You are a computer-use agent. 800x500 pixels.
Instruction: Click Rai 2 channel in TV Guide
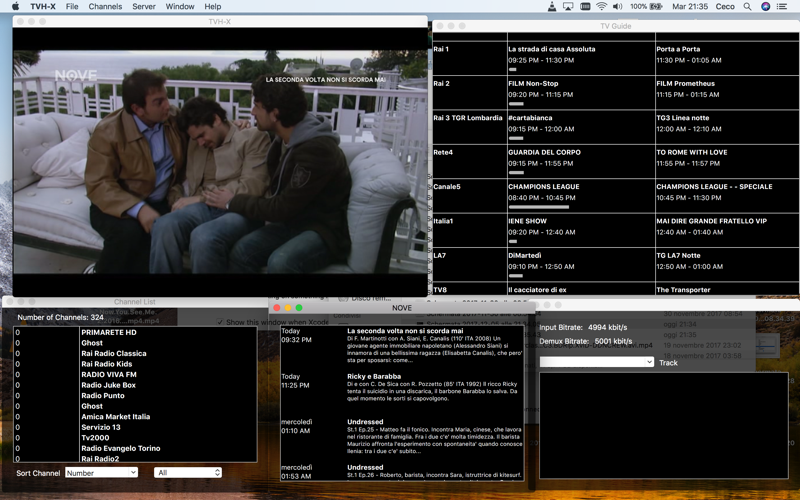(441, 83)
